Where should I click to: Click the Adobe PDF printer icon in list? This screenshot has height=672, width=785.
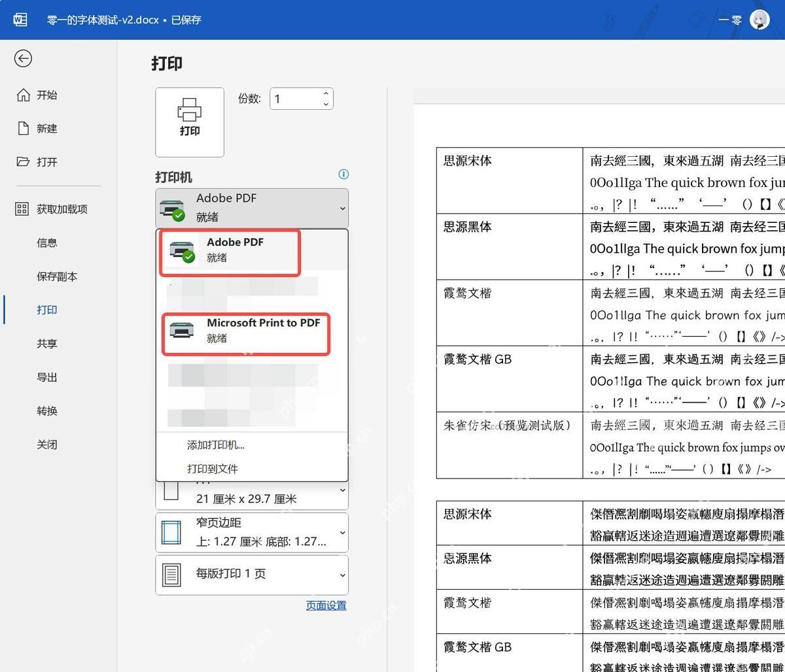(x=182, y=250)
